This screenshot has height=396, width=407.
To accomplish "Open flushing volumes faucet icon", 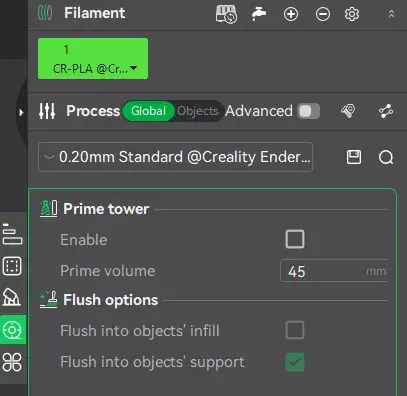I will tap(259, 14).
